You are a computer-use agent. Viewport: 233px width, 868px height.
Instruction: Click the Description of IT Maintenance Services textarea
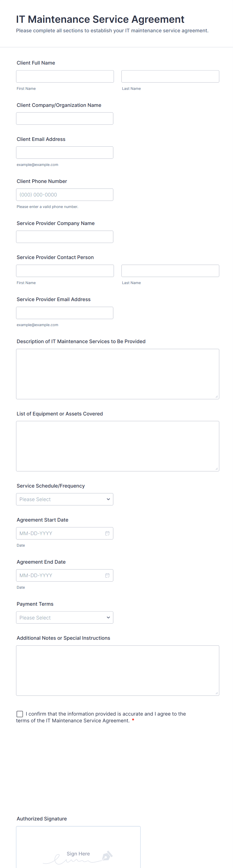point(118,374)
